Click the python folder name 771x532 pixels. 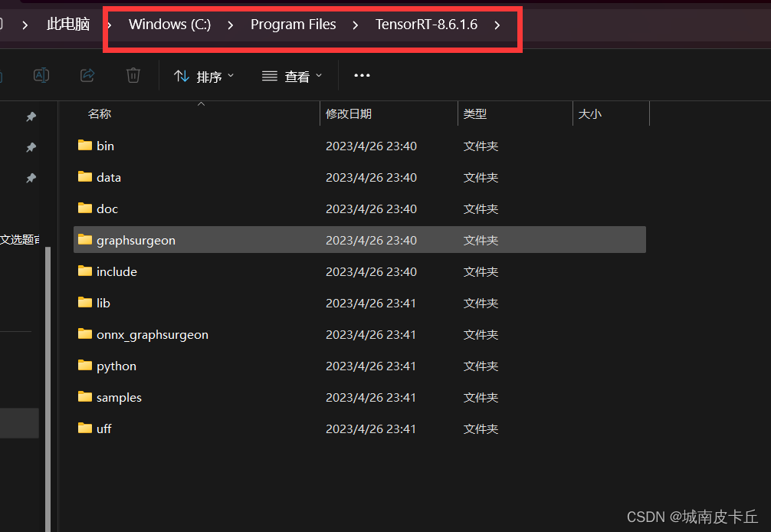tap(116, 366)
